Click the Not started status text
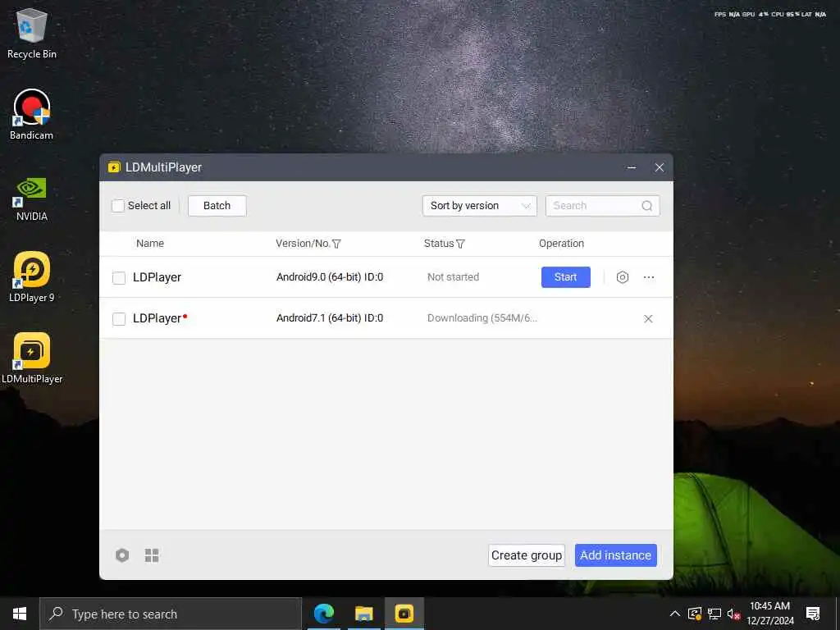This screenshot has height=630, width=840. [x=453, y=277]
